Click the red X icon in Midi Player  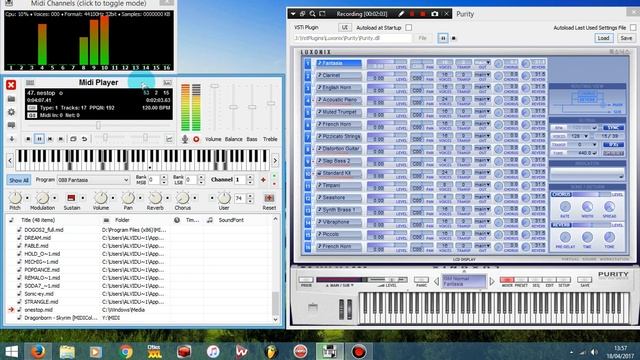pyautogui.click(x=11, y=84)
